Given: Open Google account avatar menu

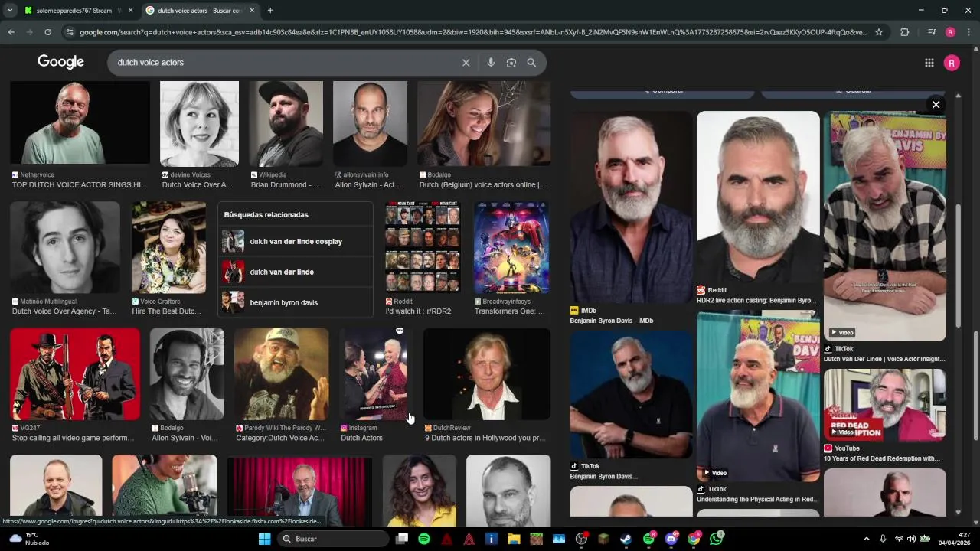Looking at the screenshot, I should 952,63.
